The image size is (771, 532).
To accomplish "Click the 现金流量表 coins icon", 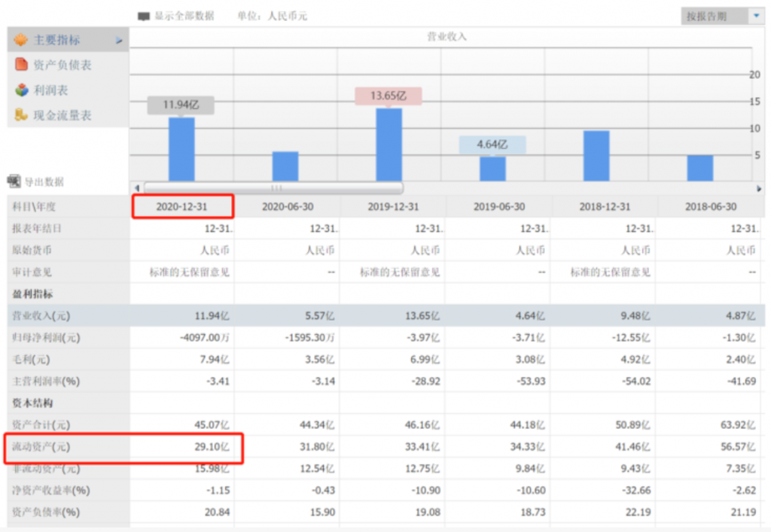I will (21, 116).
